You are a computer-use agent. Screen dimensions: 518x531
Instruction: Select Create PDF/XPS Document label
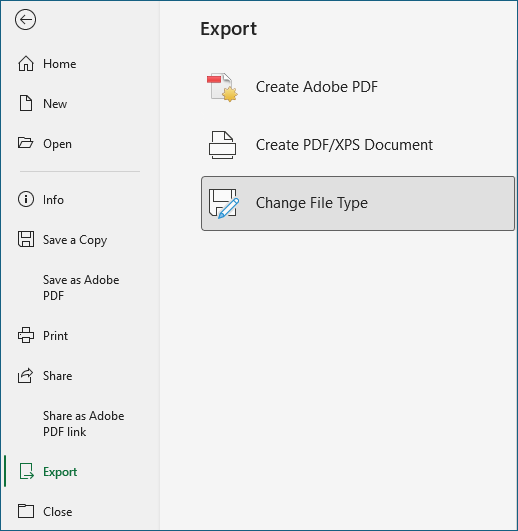click(x=344, y=145)
